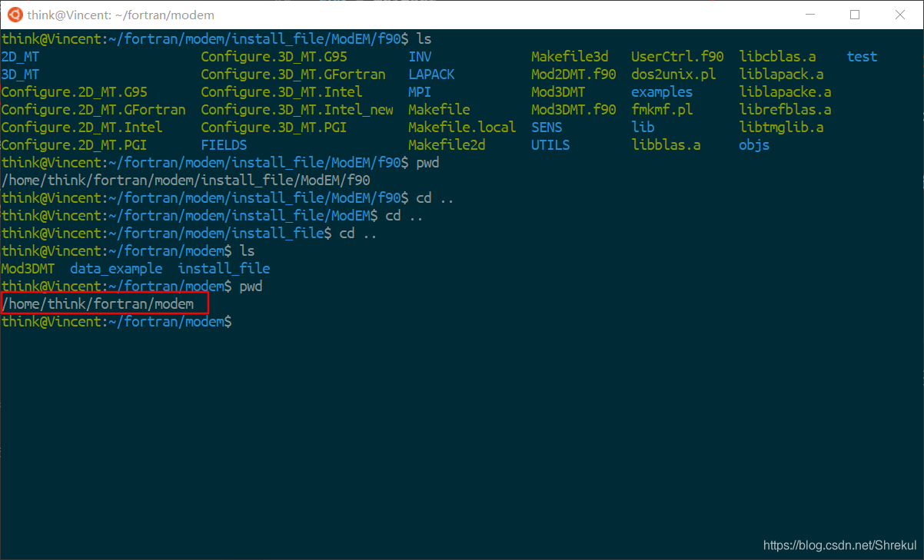The width and height of the screenshot is (924, 560).
Task: Click Mod2DMT.f90 file name
Action: [x=573, y=74]
